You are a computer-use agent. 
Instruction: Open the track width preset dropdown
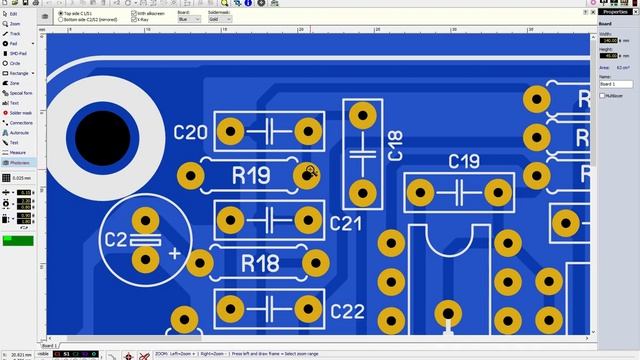[13, 192]
